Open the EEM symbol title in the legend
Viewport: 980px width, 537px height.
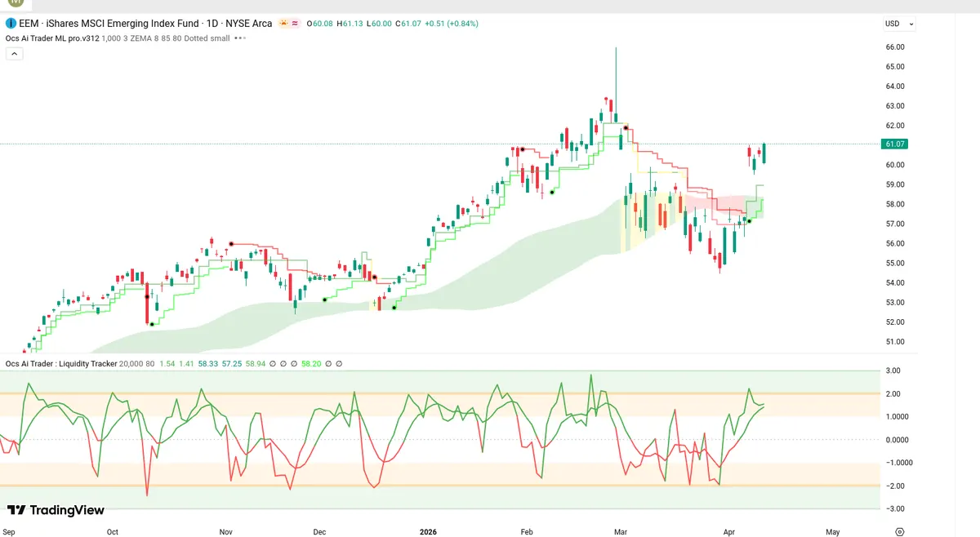116,24
